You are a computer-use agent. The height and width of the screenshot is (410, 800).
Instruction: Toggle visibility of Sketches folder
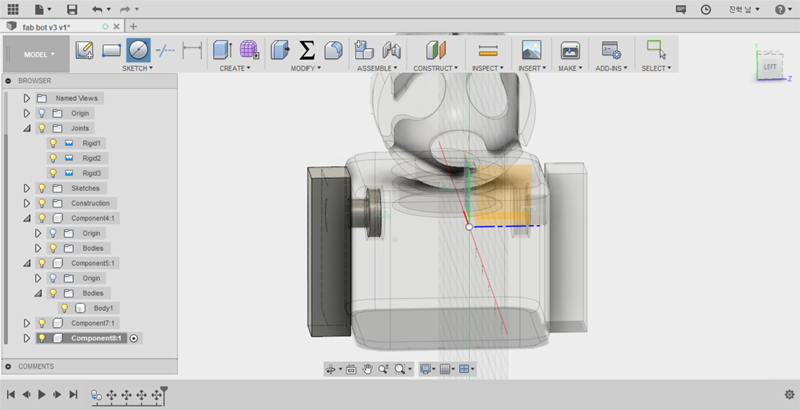click(42, 188)
